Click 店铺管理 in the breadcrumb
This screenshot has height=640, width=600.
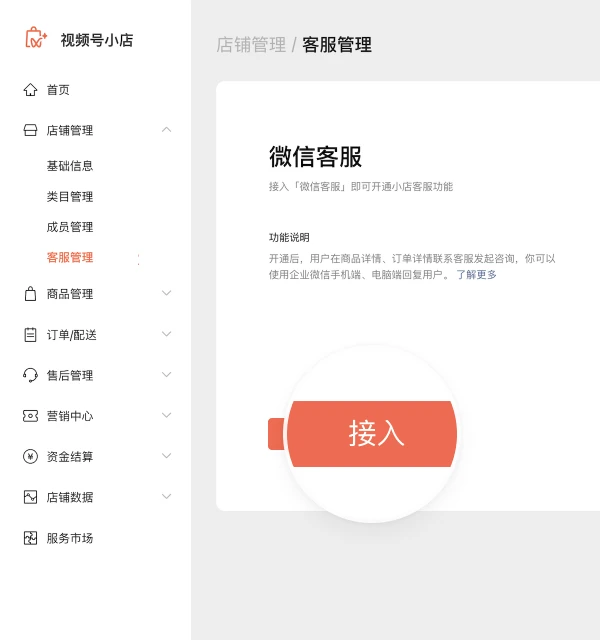coord(251,44)
